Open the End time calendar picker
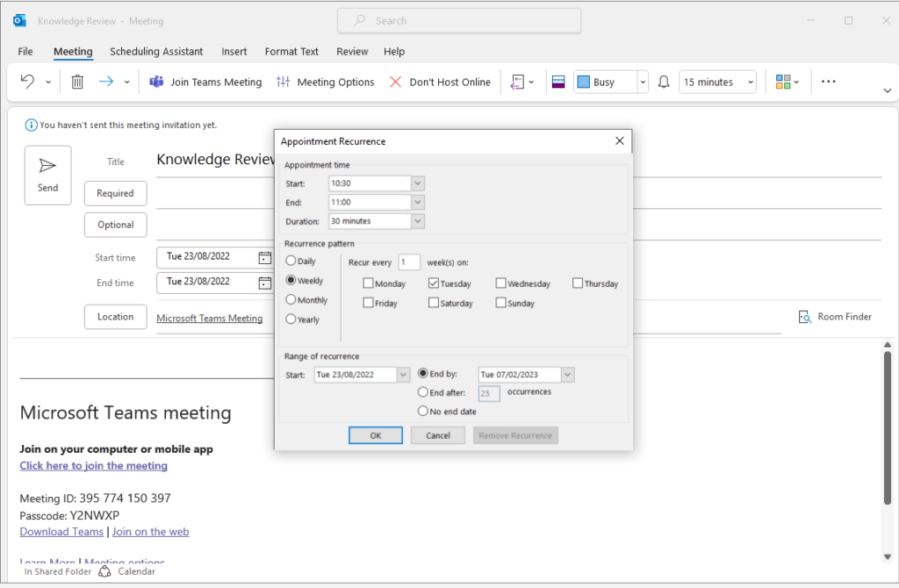Viewport: 899px width, 588px height. coord(265,283)
